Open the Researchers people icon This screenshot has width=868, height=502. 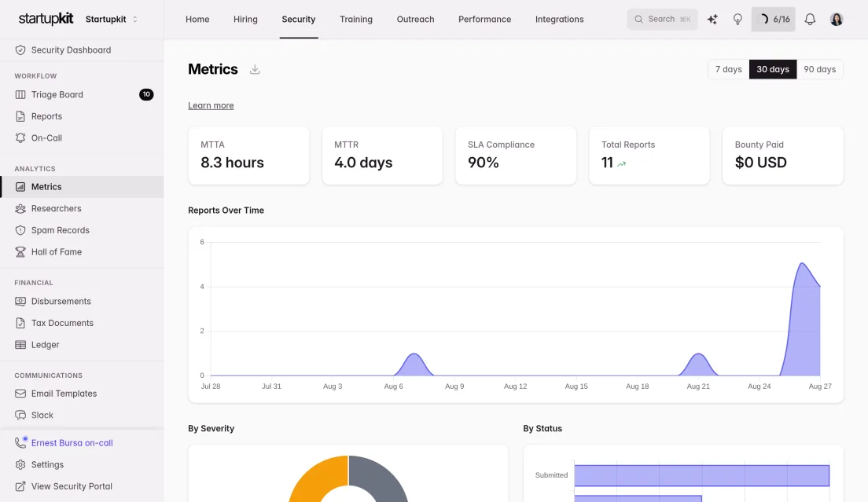(x=20, y=208)
